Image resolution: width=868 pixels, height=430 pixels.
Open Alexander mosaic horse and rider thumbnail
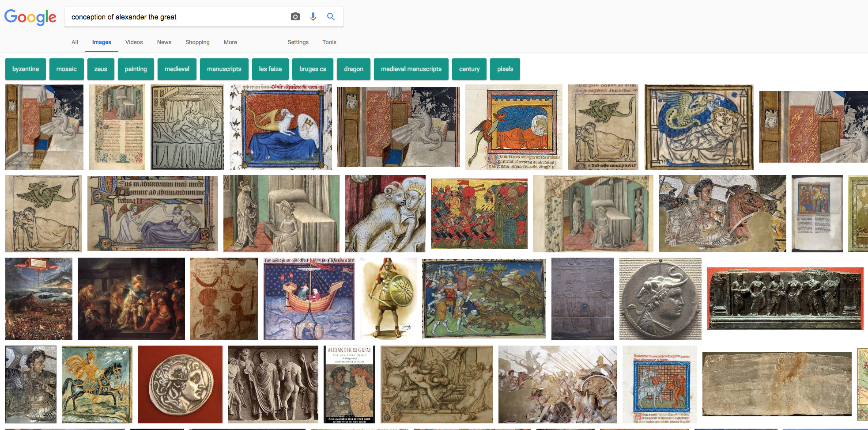pos(722,213)
